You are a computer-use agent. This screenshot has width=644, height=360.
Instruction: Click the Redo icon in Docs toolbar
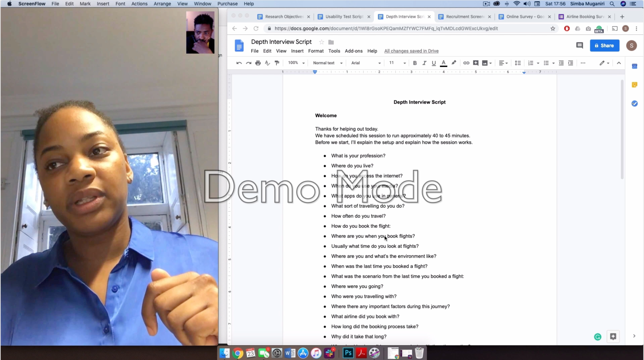click(248, 63)
